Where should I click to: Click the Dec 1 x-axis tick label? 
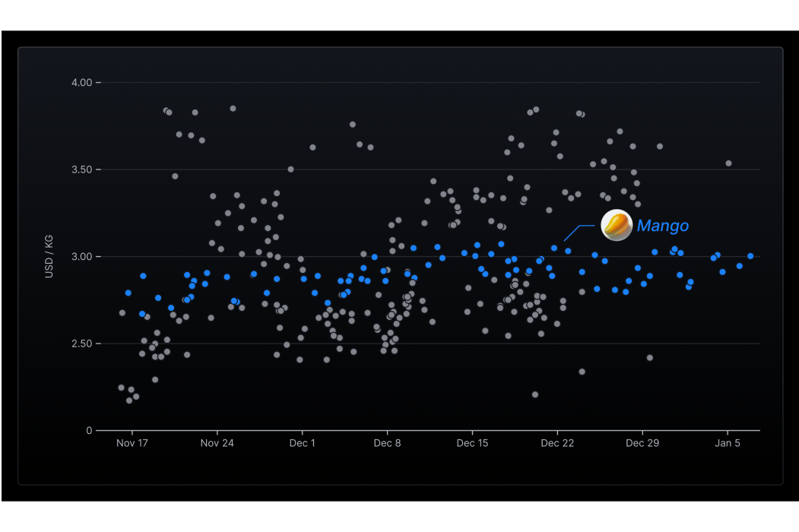(x=302, y=443)
